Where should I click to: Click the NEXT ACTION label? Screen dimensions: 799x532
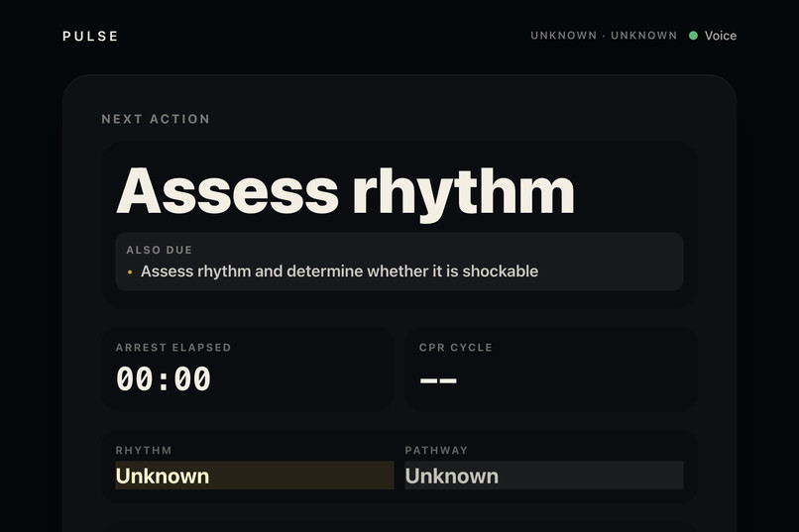click(x=156, y=119)
